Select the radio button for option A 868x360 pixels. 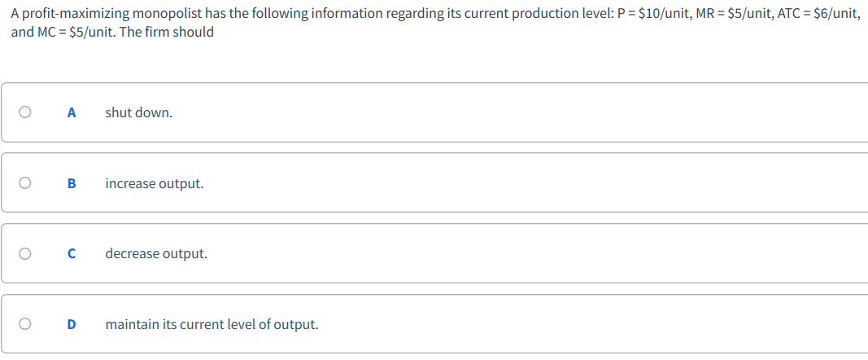coord(24,112)
